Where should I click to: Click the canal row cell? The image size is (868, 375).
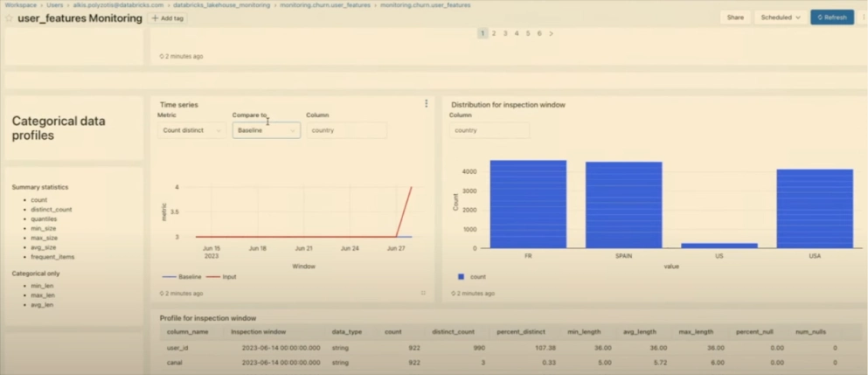[175, 363]
